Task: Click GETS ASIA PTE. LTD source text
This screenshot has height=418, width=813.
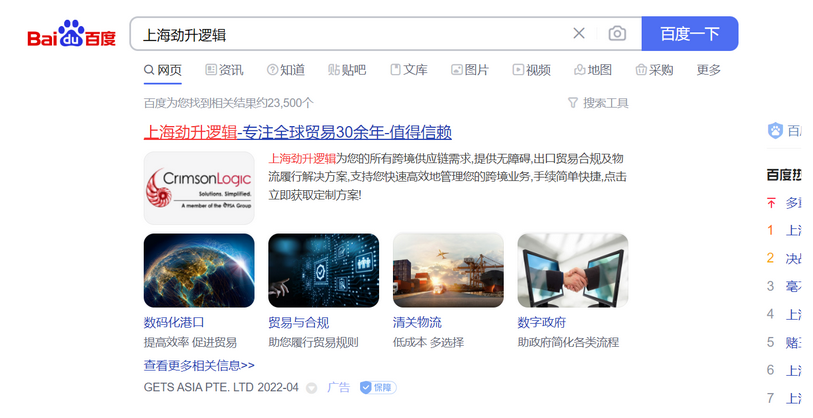Action: pos(199,387)
